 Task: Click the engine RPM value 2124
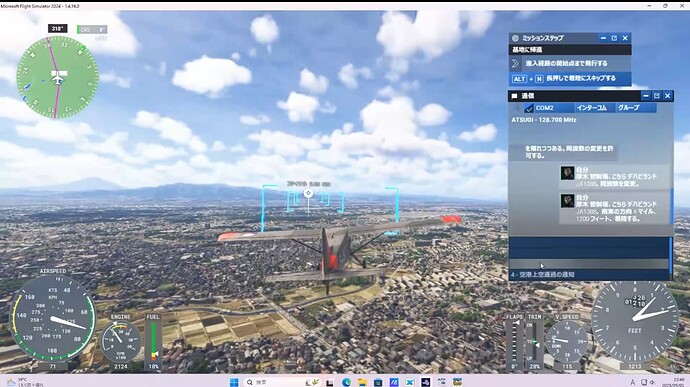(121, 366)
